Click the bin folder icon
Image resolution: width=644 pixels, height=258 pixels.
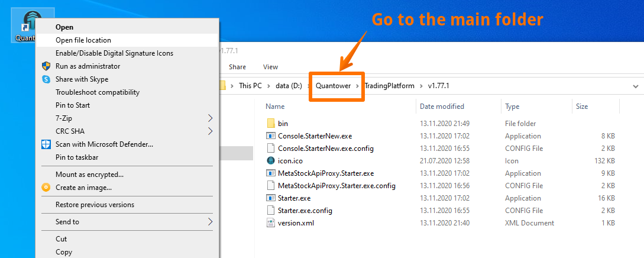(271, 124)
